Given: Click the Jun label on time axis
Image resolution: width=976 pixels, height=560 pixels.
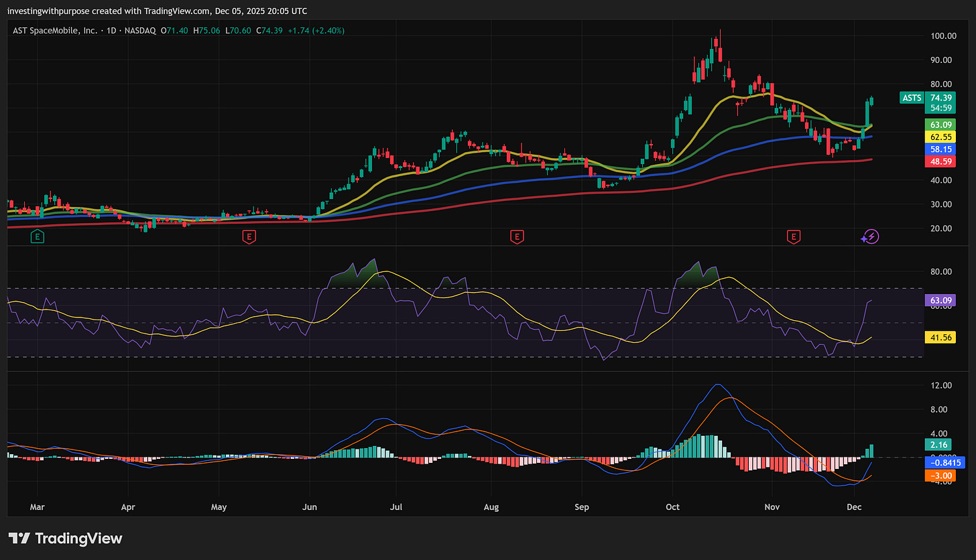Looking at the screenshot, I should click(310, 507).
